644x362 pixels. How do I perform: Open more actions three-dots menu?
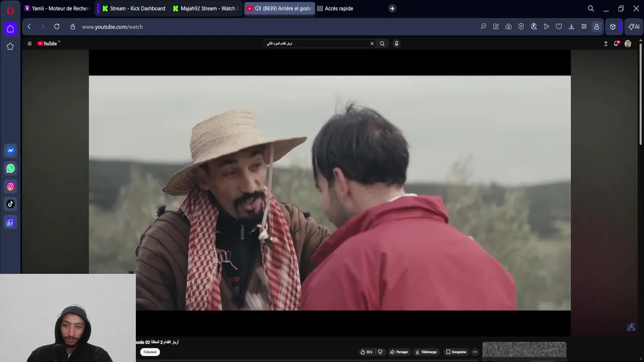[475, 352]
